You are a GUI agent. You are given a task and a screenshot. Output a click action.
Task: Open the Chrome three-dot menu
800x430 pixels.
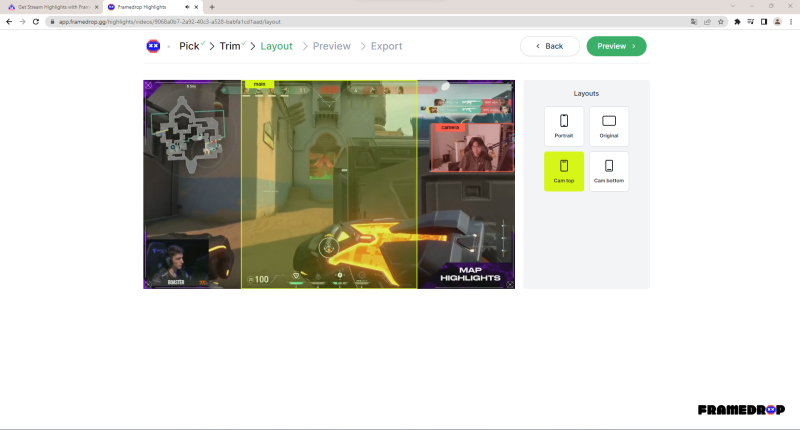point(791,22)
